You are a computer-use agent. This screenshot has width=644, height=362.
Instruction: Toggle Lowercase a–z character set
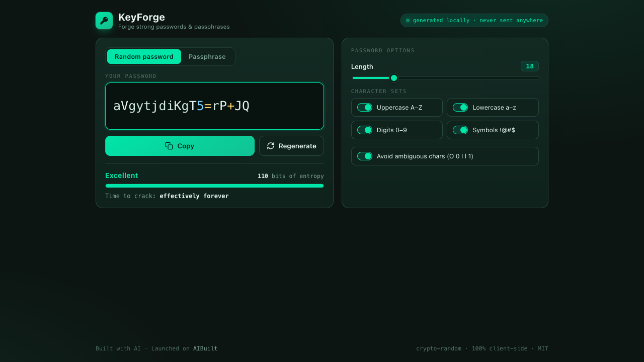tap(460, 108)
